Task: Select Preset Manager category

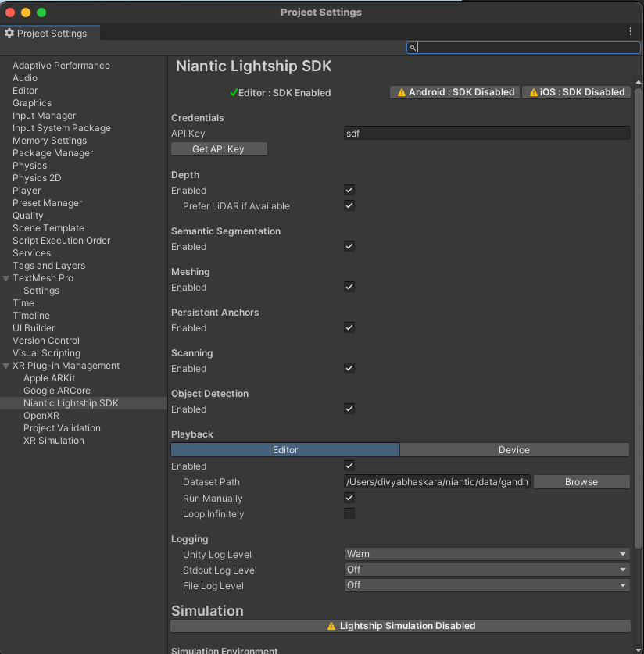Action: point(47,203)
